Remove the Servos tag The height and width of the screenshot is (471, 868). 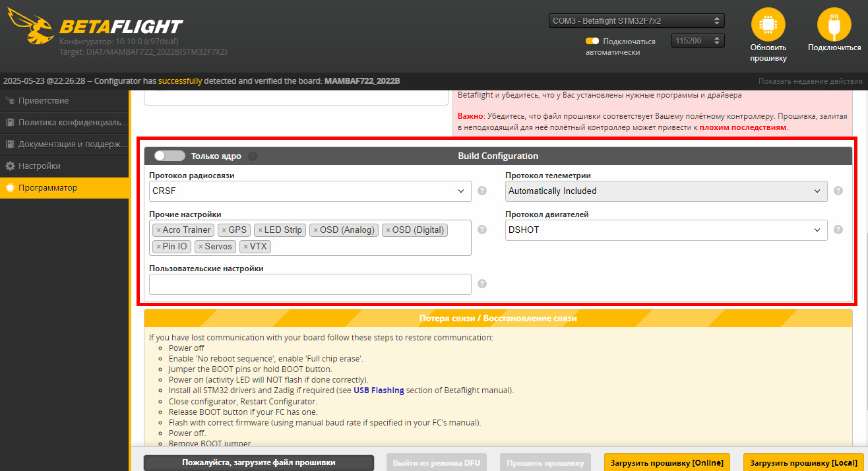pyautogui.click(x=201, y=247)
